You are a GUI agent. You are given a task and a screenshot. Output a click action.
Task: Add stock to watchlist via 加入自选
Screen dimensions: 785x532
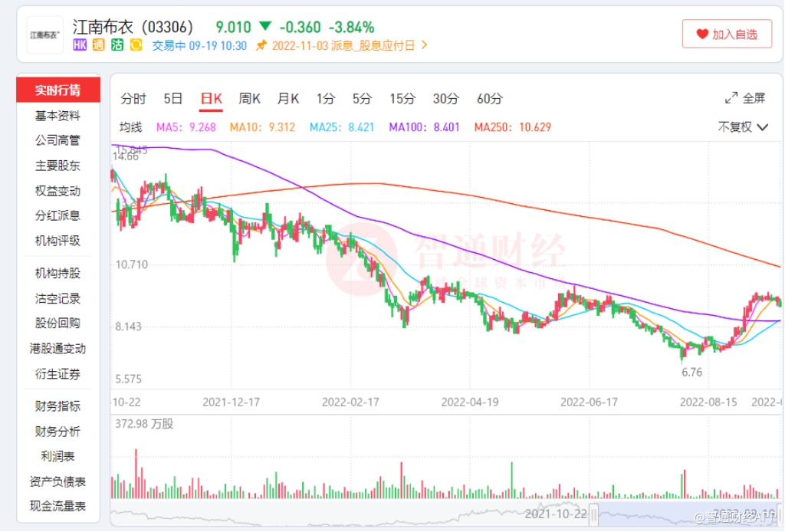(727, 34)
